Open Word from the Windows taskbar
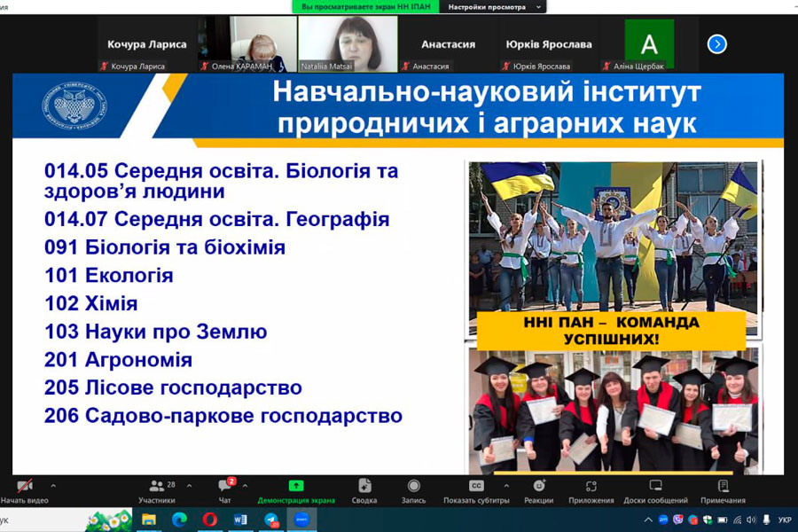 pyautogui.click(x=240, y=520)
